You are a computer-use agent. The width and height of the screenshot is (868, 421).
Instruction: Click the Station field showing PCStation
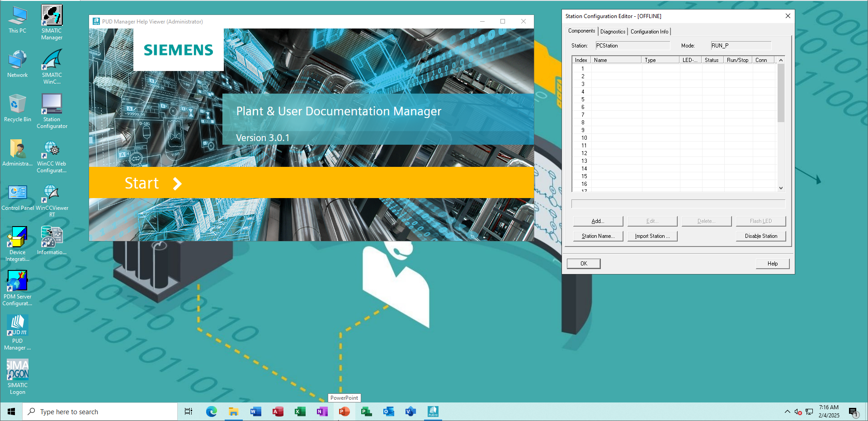click(x=632, y=46)
